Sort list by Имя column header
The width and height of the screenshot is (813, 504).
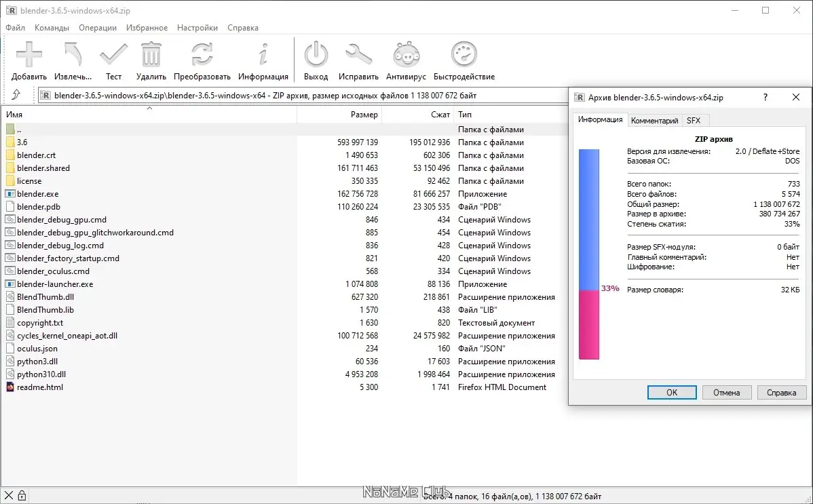tap(149, 114)
